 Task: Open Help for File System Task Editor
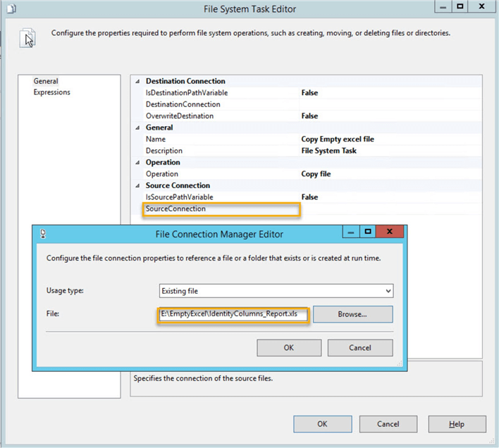pos(457,424)
